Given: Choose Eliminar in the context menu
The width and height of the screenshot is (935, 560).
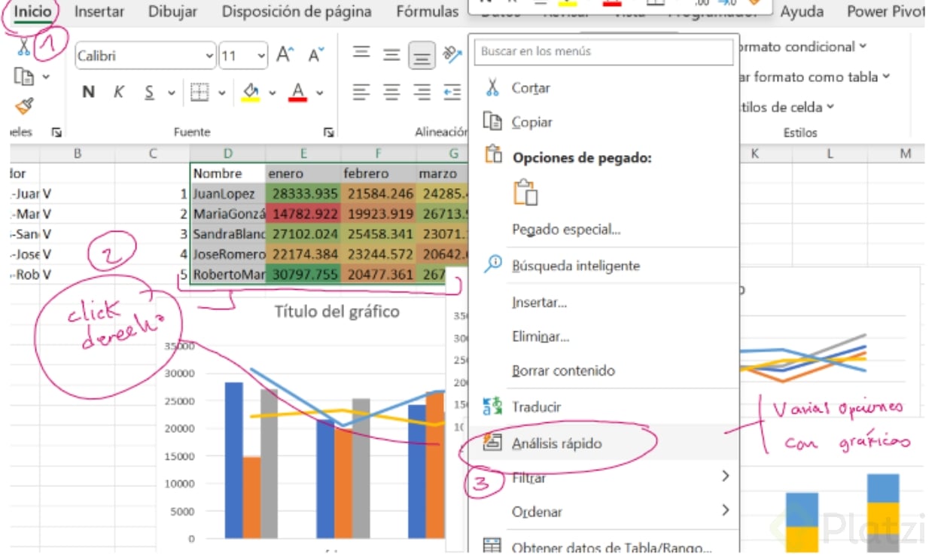Looking at the screenshot, I should point(603,336).
